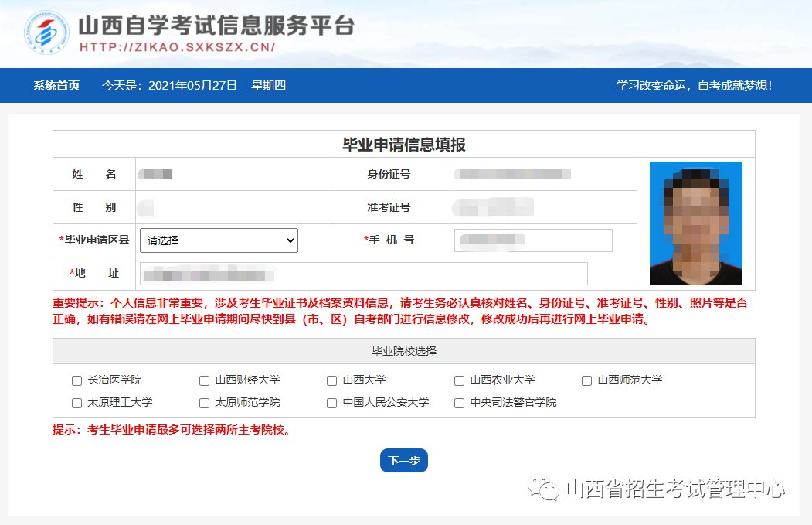This screenshot has width=812, height=525.
Task: Click the HTTP://ZIKAO.SXKSZX.CN/ URL text
Action: pos(178,47)
